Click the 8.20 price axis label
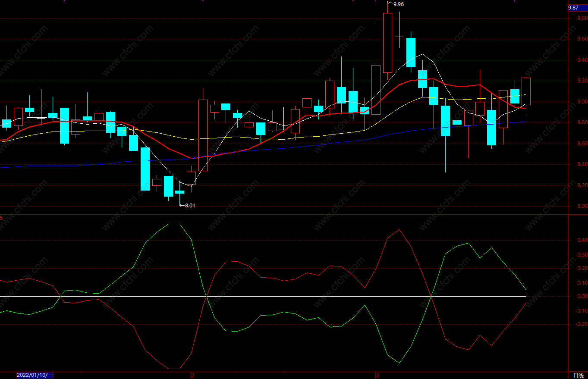Viewport: 588px width, 379px height. [x=582, y=185]
